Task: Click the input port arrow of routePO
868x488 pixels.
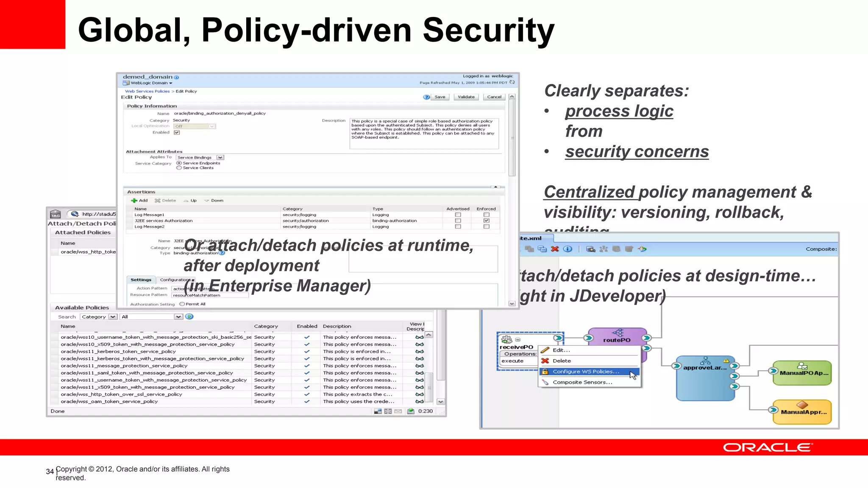Action: point(588,338)
